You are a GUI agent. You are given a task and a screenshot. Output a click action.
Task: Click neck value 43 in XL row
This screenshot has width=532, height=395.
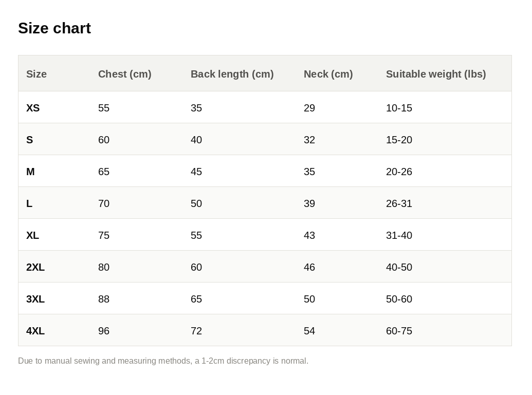(309, 235)
